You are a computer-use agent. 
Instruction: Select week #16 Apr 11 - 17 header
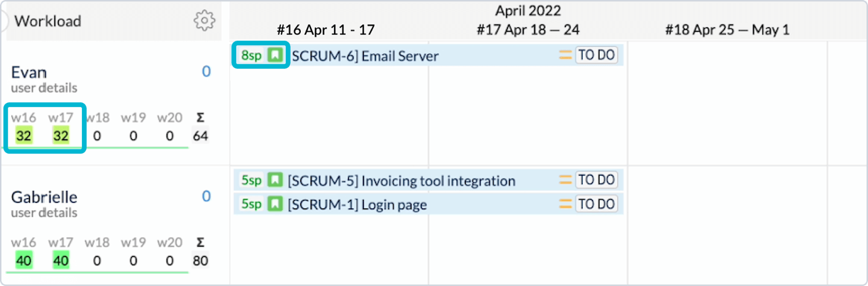326,30
